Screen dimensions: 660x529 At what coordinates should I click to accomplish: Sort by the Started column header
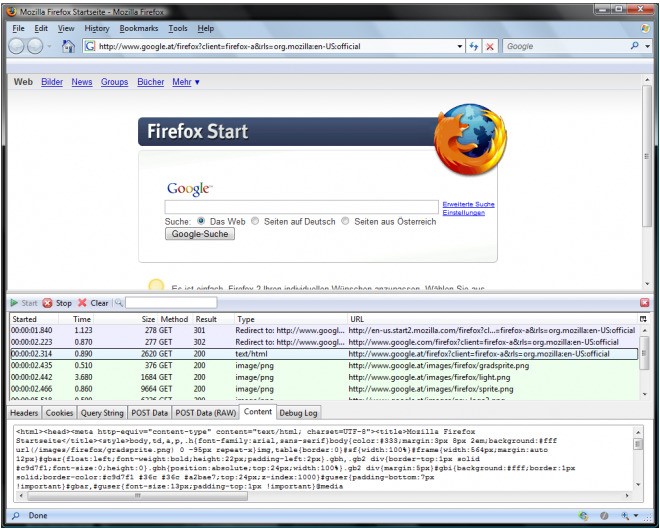pyautogui.click(x=34, y=319)
